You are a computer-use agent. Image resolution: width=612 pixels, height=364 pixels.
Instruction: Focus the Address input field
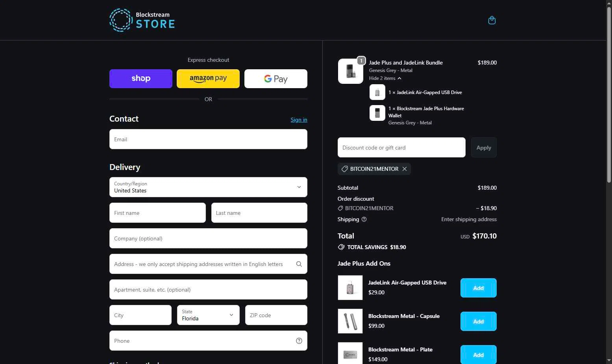tap(208, 264)
